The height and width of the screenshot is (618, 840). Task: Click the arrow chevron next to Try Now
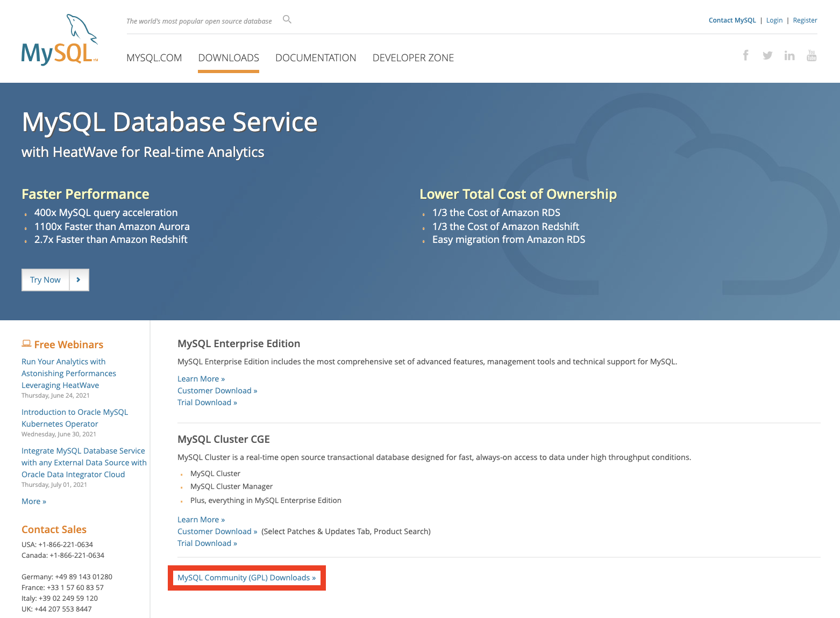tap(79, 280)
